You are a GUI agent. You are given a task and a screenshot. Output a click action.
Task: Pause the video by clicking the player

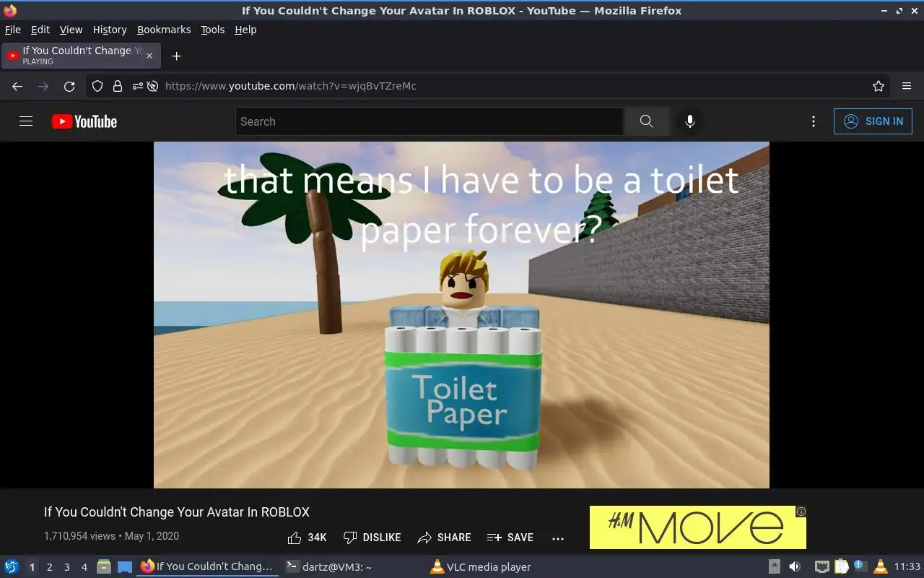click(461, 315)
